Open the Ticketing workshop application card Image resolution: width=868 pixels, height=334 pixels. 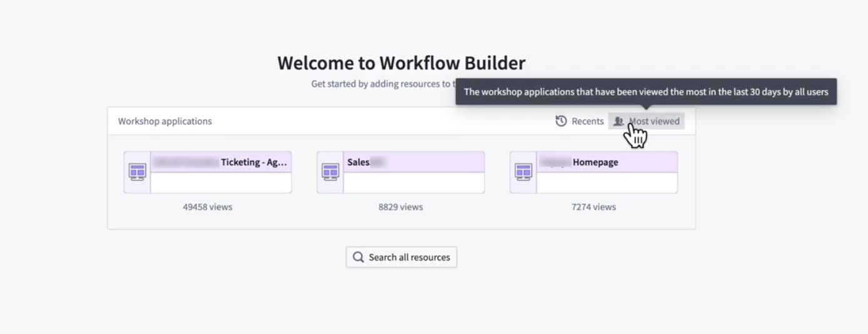tap(208, 172)
